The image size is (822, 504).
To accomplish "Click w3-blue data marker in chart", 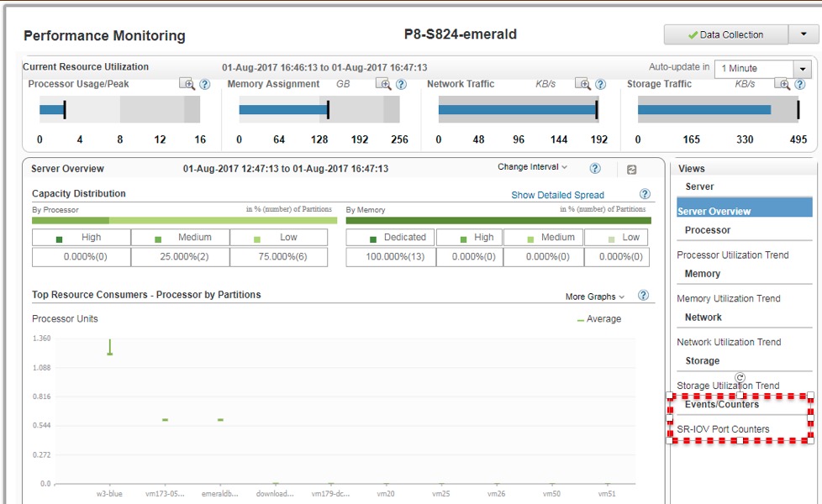I will tap(109, 354).
